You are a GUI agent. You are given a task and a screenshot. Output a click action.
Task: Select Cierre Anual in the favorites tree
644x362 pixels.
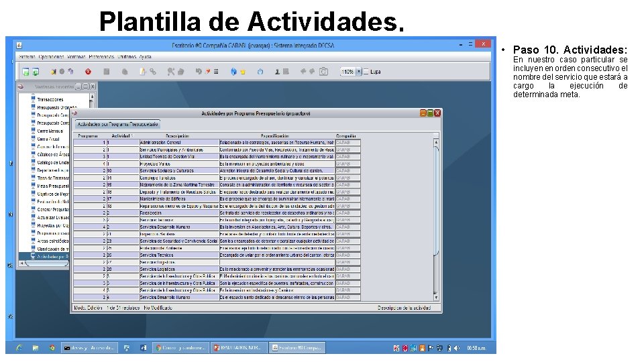coord(48,139)
